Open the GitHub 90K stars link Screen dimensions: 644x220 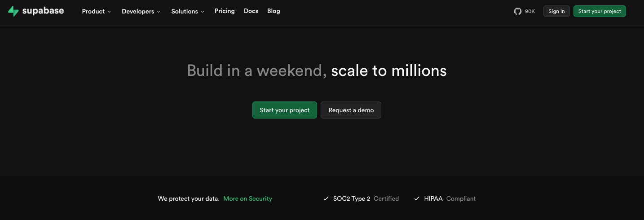click(x=525, y=11)
